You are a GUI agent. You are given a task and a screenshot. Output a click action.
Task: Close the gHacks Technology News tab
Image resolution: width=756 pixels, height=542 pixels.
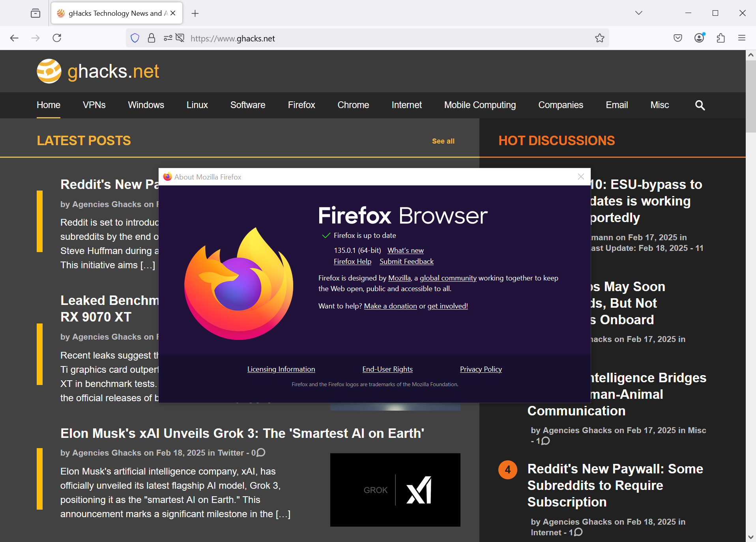click(173, 13)
